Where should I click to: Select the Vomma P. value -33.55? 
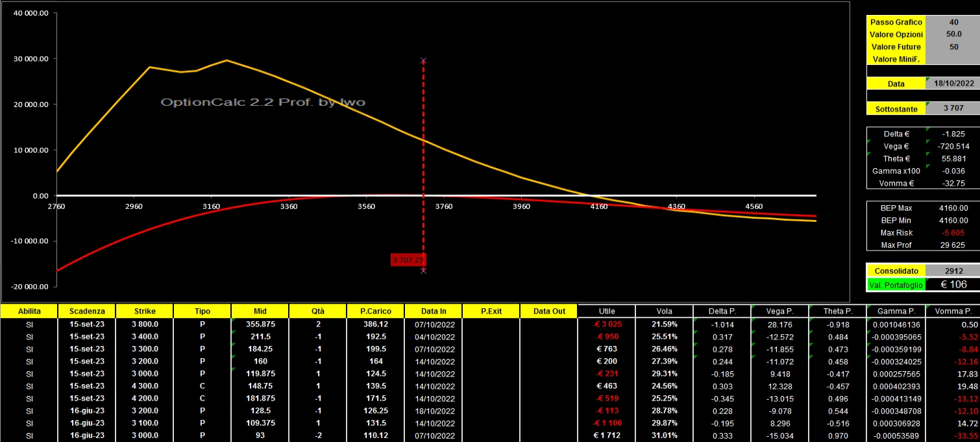click(x=953, y=435)
